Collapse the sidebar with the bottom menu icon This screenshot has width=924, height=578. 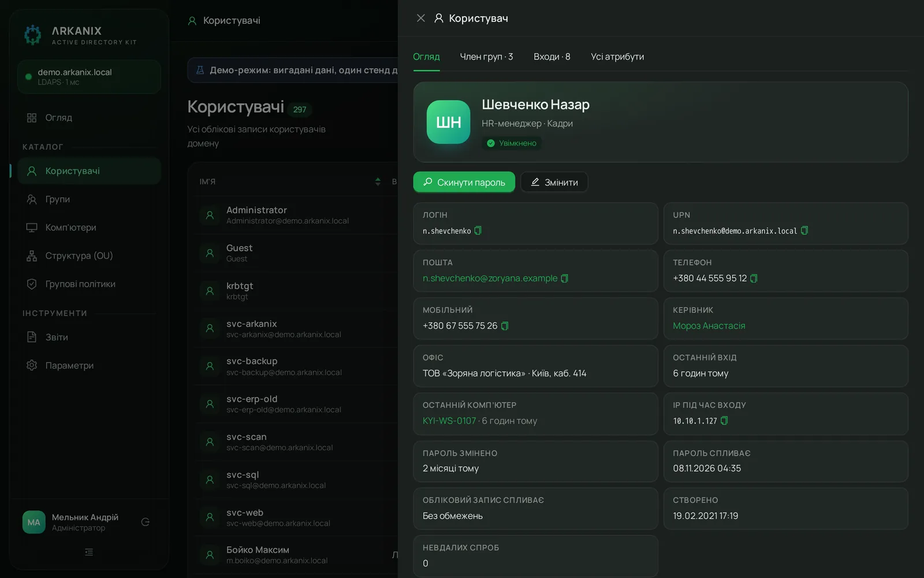coord(89,552)
